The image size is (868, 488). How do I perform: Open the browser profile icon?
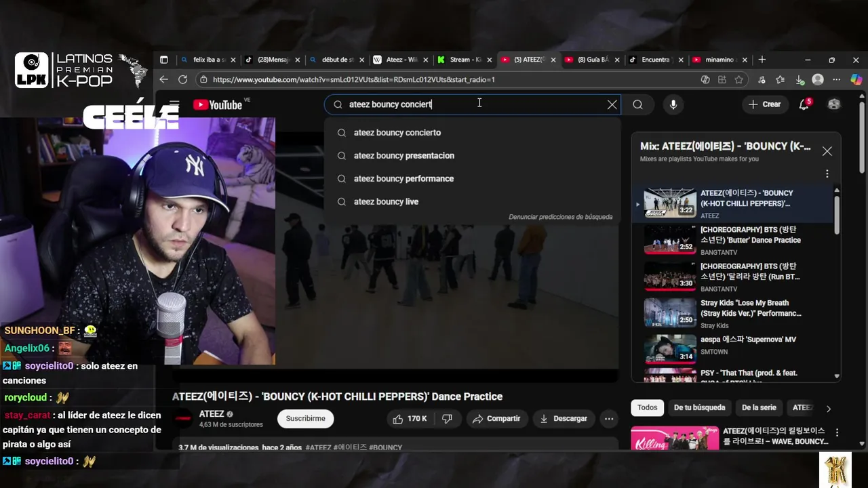pyautogui.click(x=818, y=79)
